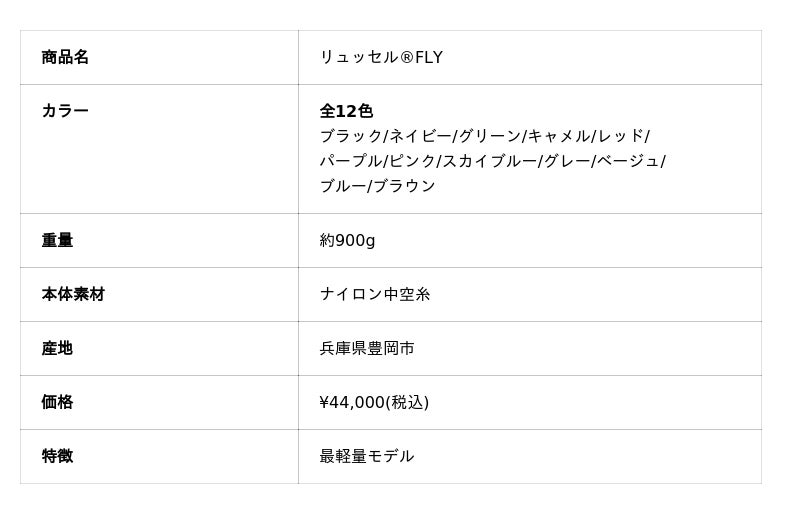This screenshot has height=514, width=800.
Task: Click the 本体素材 row header
Action: (73, 294)
